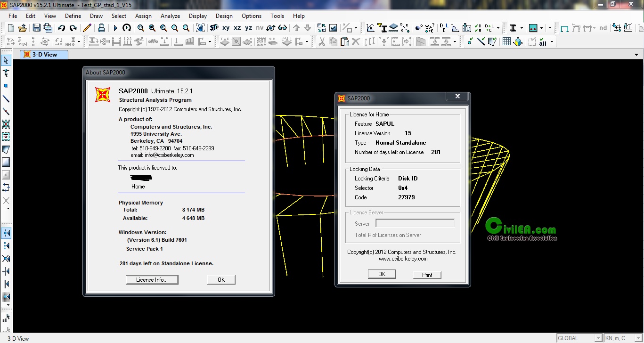644x343 pixels.
Task: Click the Paste clipboard icon
Action: pyautogui.click(x=344, y=42)
